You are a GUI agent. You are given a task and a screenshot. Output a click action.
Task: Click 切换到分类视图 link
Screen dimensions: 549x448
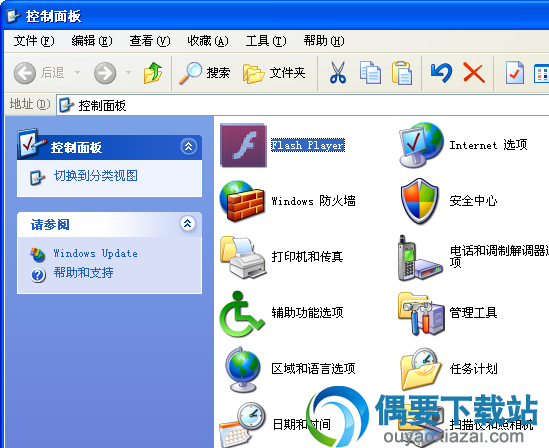coord(96,176)
